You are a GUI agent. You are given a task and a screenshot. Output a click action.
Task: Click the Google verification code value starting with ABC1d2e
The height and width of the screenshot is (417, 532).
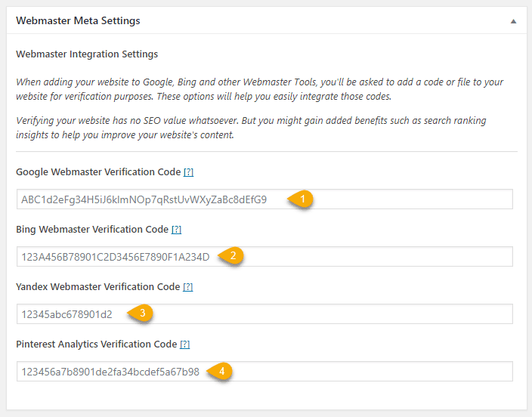point(144,199)
